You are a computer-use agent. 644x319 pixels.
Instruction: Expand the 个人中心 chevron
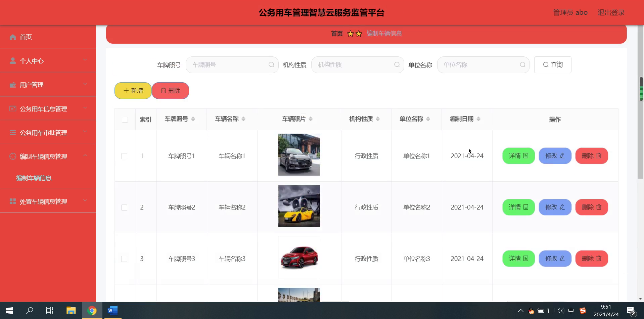85,60
